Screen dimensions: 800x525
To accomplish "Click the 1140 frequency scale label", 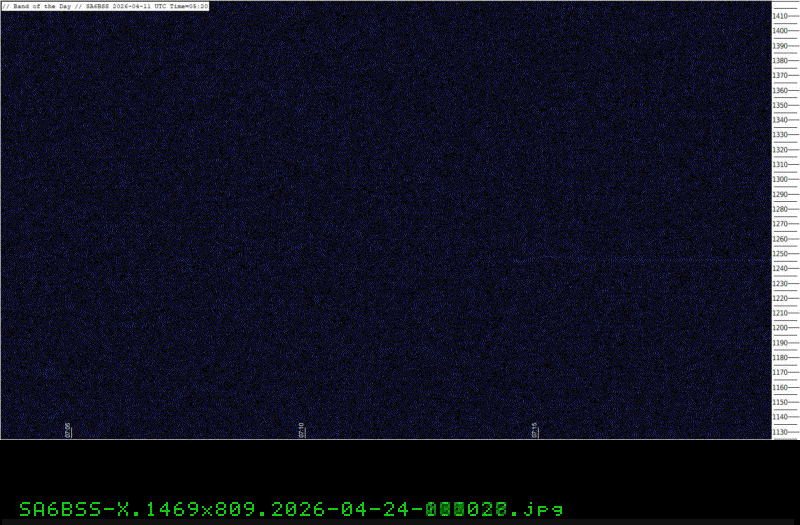I will pyautogui.click(x=780, y=417).
